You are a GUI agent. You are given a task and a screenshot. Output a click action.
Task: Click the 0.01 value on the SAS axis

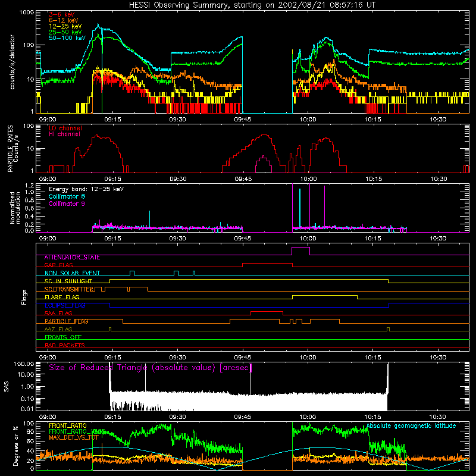(x=27, y=409)
